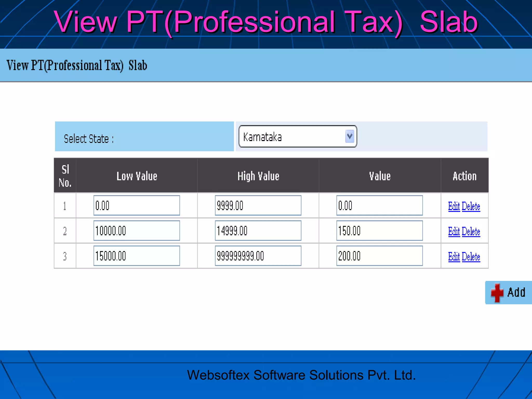Viewport: 532px width, 399px height.
Task: Click Edit link for slab row 1
Action: 454,206
